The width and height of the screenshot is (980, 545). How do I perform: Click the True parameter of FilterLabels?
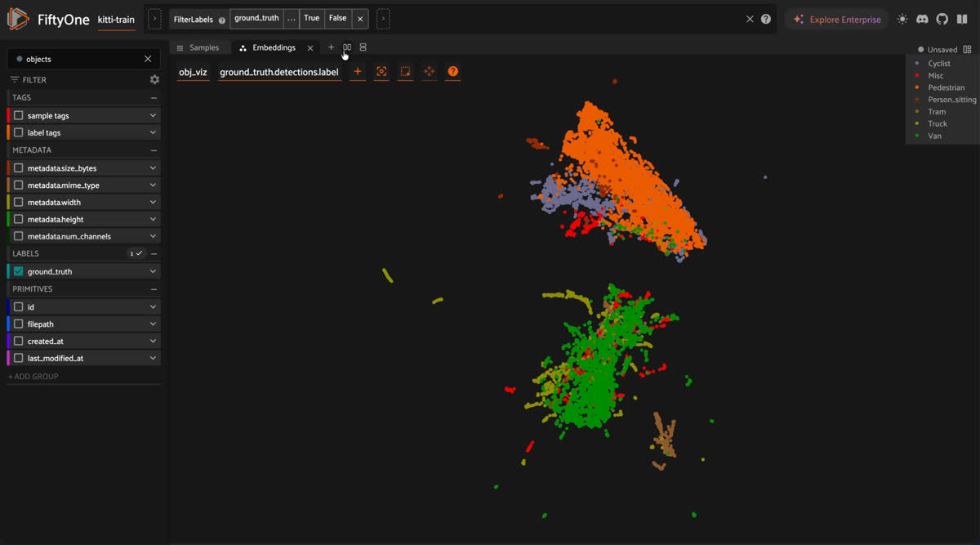(x=312, y=18)
